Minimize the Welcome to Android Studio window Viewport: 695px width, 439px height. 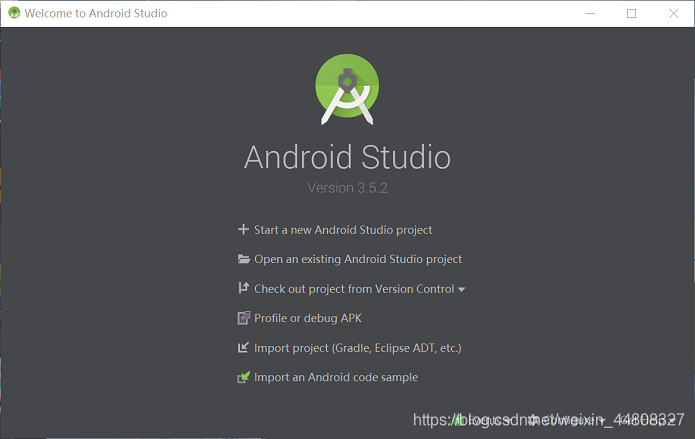point(590,13)
